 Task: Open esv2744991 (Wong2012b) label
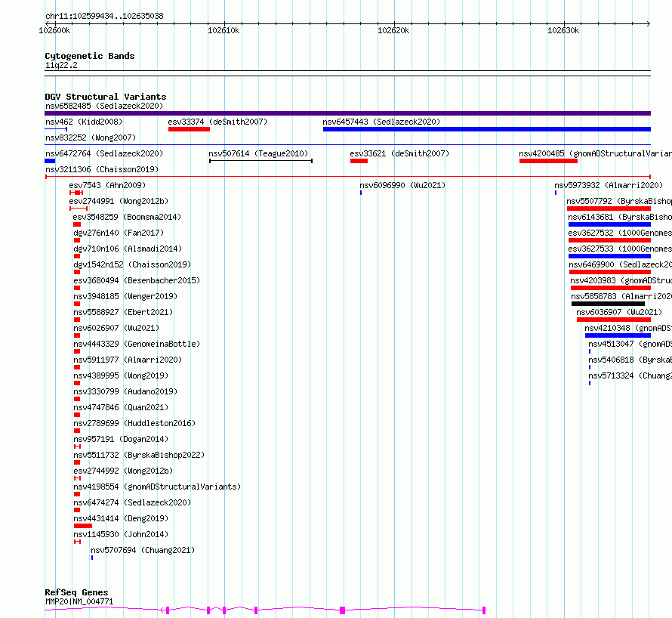tap(119, 201)
